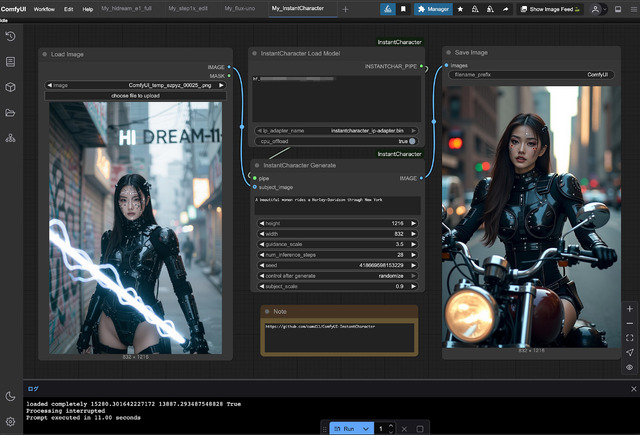Open the Help menu
Viewport: 640px width, 435px height.
(x=88, y=9)
